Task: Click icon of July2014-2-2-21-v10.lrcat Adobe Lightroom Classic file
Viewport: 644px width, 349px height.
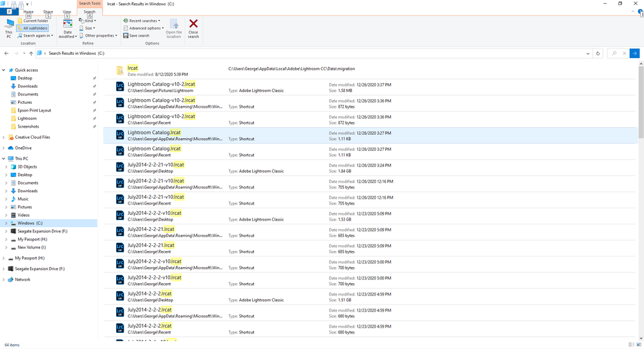Action: point(120,167)
